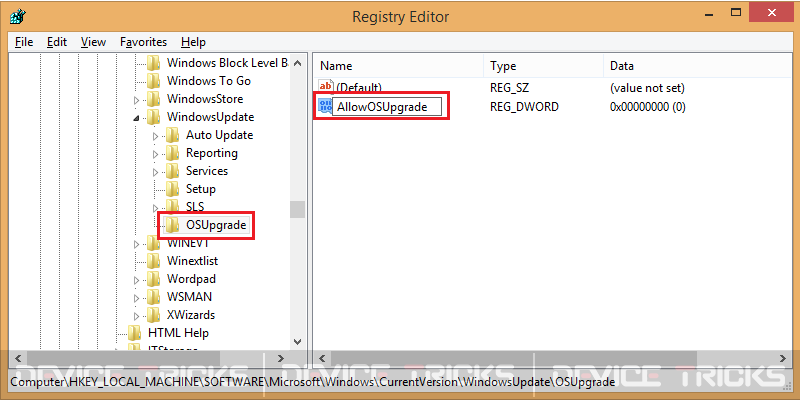Click the (Default) string value icon

click(x=326, y=87)
